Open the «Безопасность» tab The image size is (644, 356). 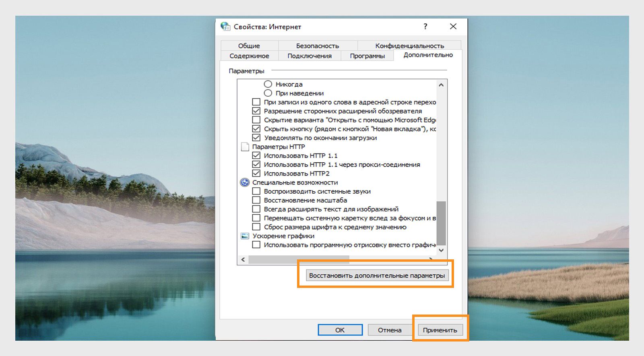(318, 46)
